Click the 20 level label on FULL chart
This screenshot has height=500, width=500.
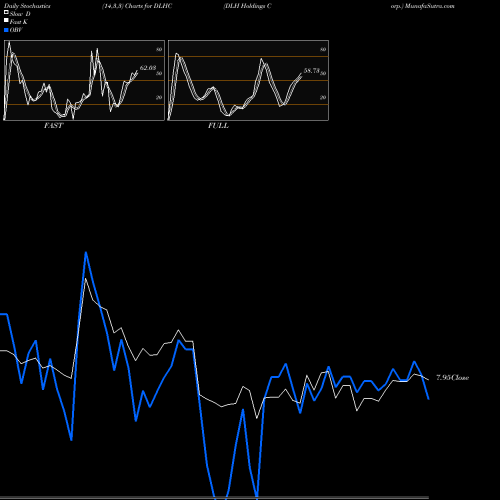[323, 97]
